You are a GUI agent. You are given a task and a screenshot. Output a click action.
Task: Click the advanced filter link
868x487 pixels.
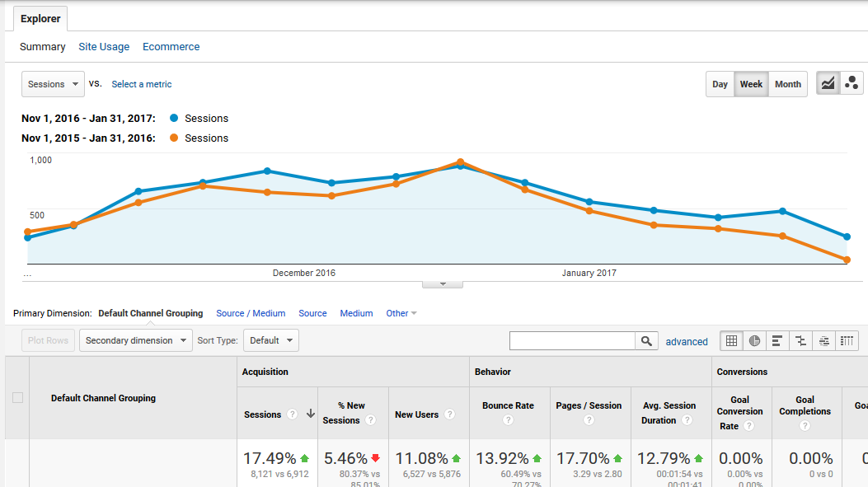click(x=687, y=341)
